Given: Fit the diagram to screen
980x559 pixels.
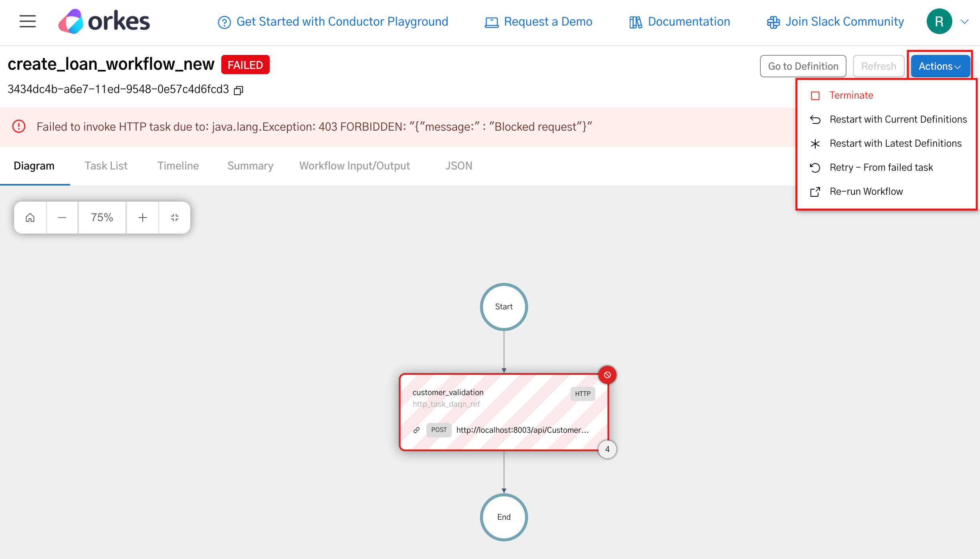Looking at the screenshot, I should point(174,217).
